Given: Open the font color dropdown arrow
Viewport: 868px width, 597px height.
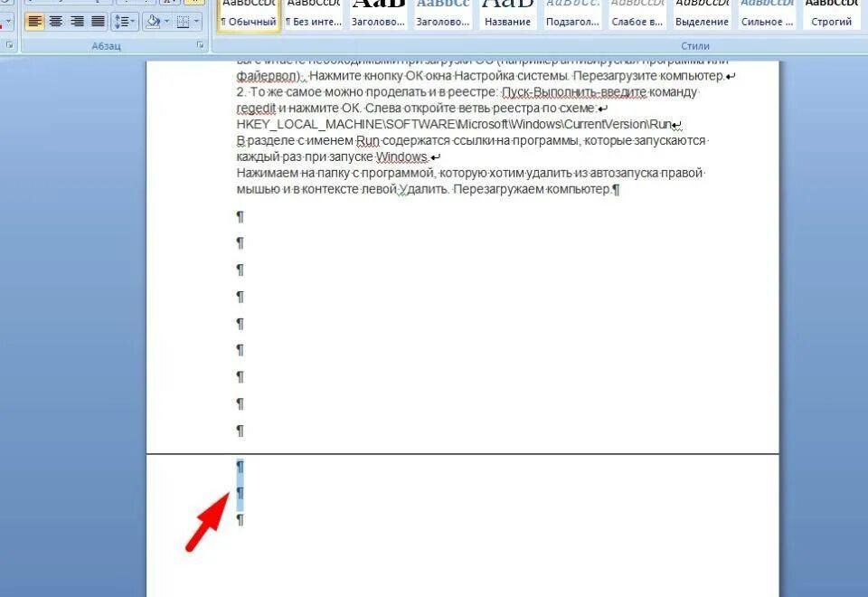Looking at the screenshot, I should (x=8, y=22).
